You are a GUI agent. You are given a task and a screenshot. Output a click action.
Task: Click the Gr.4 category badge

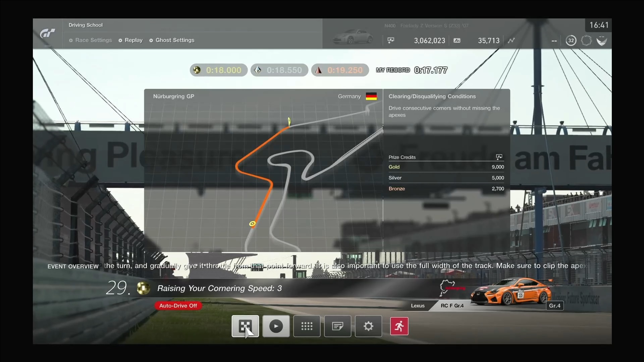coord(554,306)
